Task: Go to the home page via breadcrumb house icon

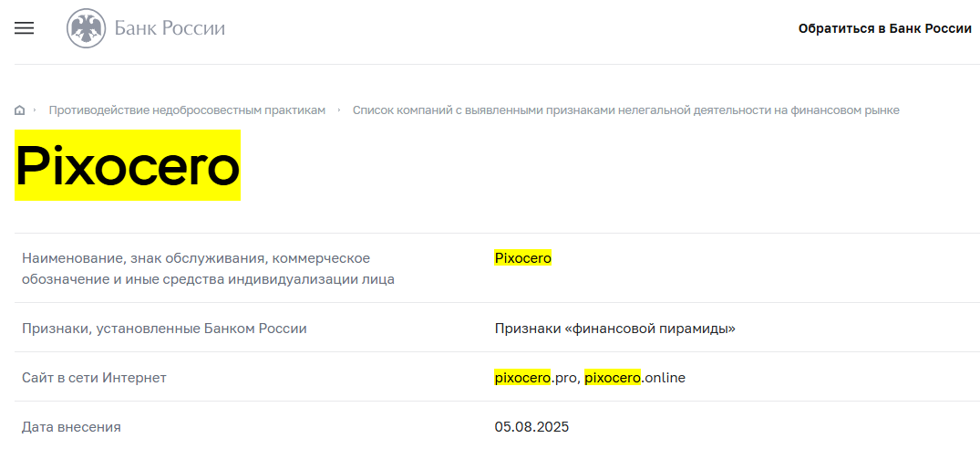Action: tap(19, 110)
